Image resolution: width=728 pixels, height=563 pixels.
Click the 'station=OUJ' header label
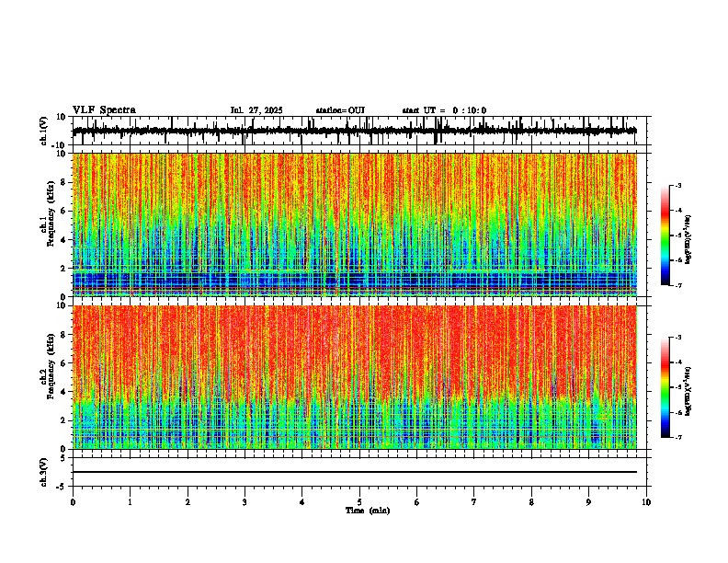340,110
